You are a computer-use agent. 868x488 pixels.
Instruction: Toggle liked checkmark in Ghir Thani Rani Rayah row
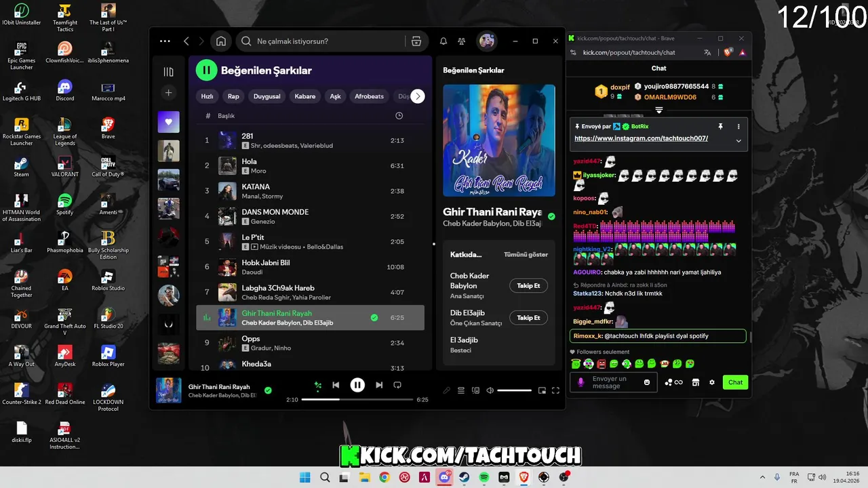374,317
